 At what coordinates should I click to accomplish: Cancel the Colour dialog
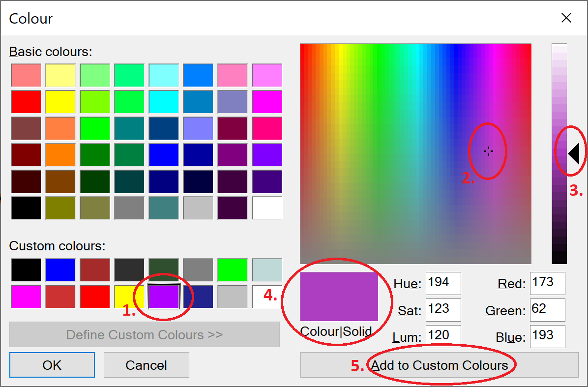pos(146,365)
